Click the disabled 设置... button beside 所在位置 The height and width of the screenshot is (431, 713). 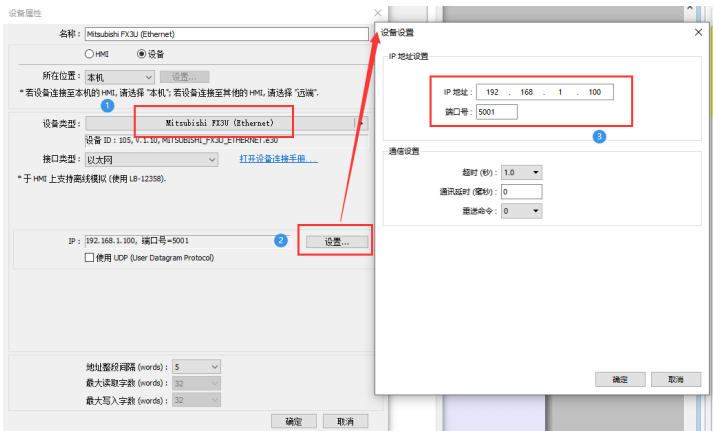click(185, 76)
